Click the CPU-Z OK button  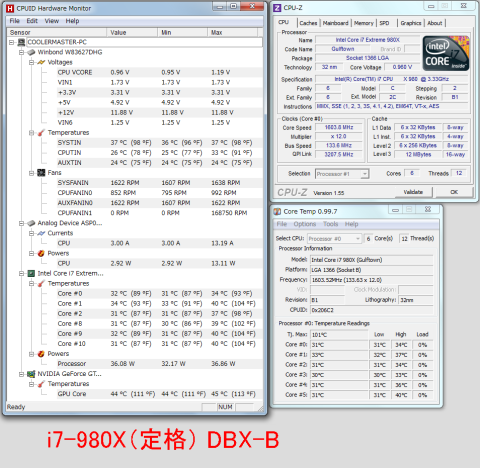[454, 192]
